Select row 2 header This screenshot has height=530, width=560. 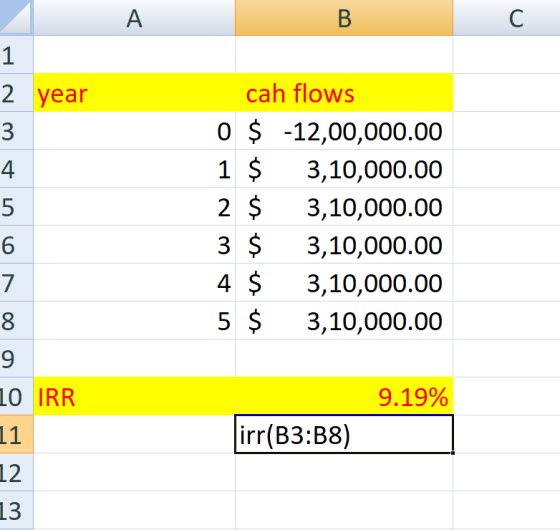pyautogui.click(x=16, y=93)
